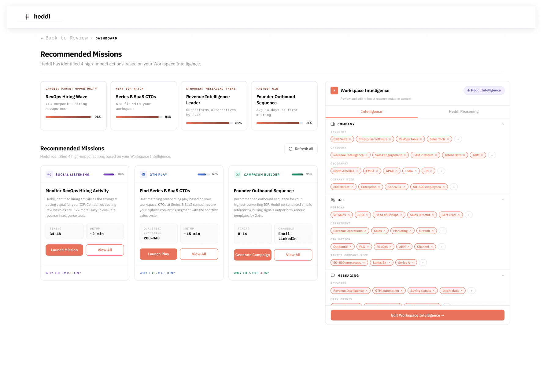Click the heddl logo icon
The height and width of the screenshot is (392, 543).
[27, 17]
